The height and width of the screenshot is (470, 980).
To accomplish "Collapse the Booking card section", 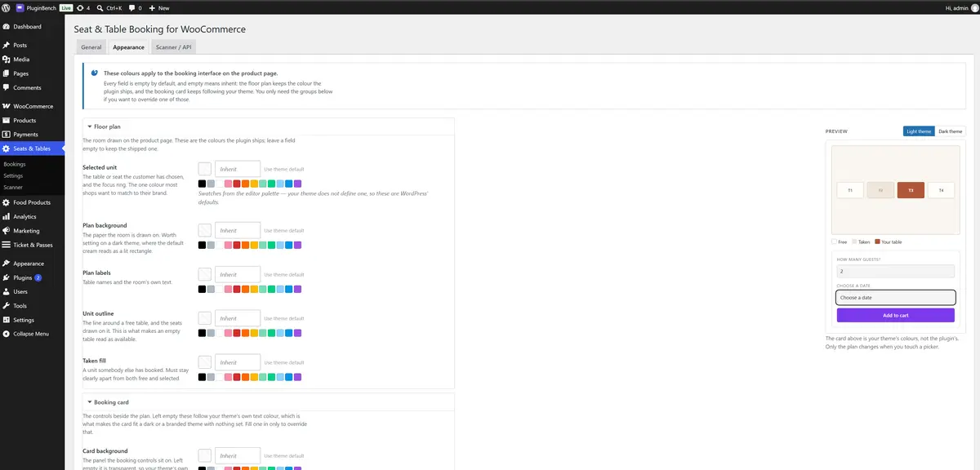I will point(268,402).
